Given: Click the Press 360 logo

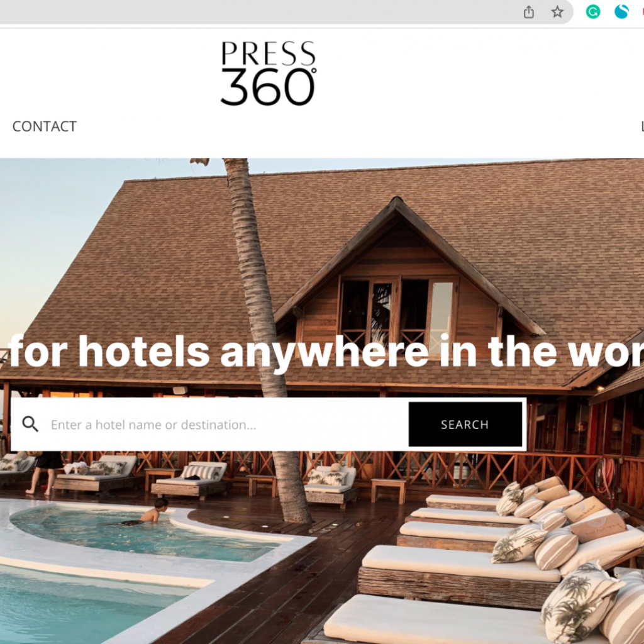Looking at the screenshot, I should [x=269, y=73].
